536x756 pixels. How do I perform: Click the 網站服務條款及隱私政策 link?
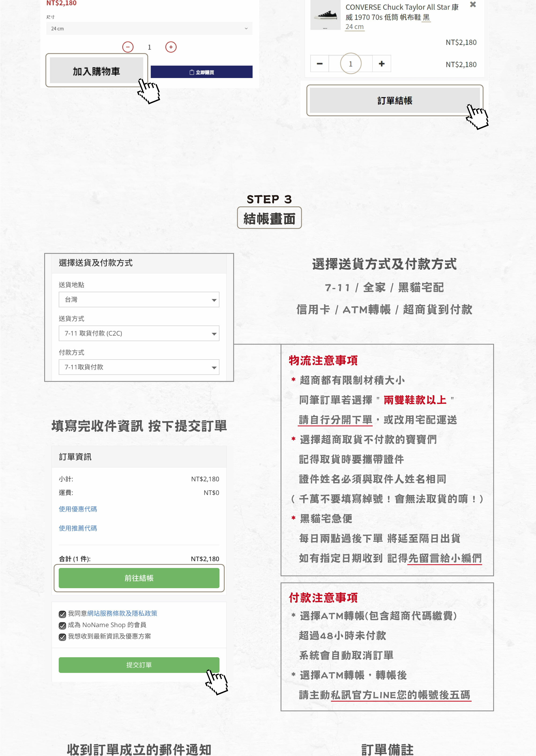coord(123,613)
